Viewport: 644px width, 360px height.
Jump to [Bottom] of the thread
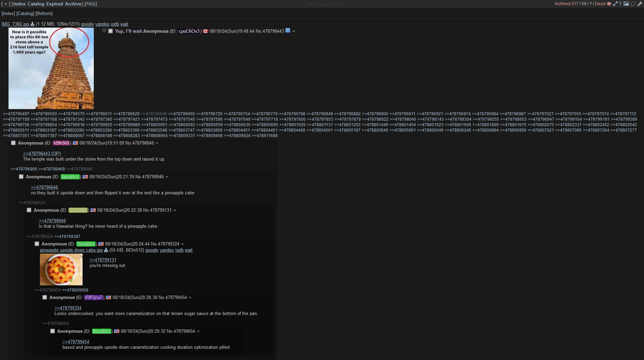point(44,13)
